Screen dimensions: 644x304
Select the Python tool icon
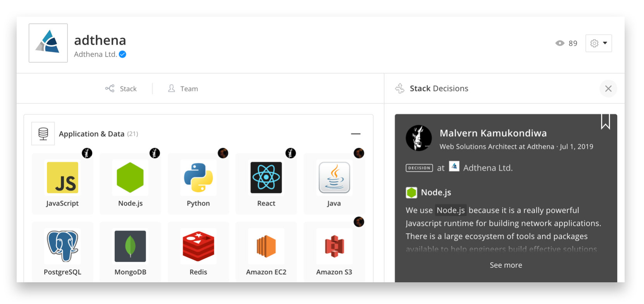(198, 178)
